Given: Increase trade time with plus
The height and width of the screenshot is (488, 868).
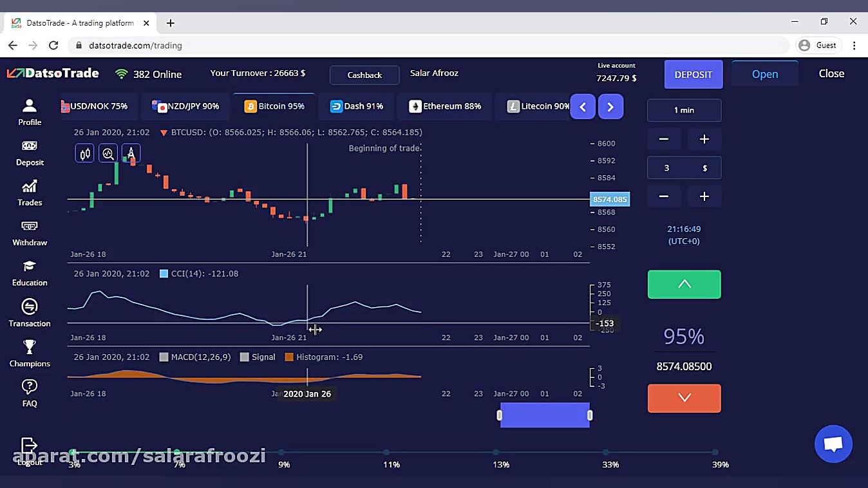Looking at the screenshot, I should 704,139.
